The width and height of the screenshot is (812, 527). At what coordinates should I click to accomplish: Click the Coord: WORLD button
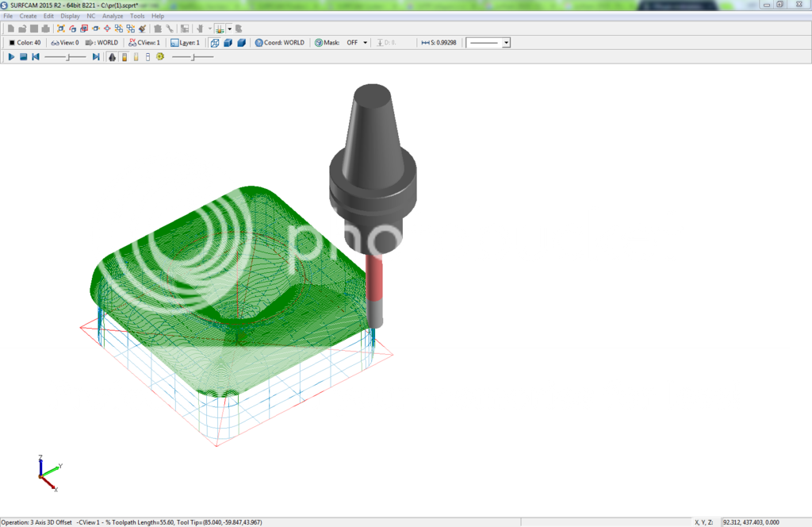(x=279, y=43)
